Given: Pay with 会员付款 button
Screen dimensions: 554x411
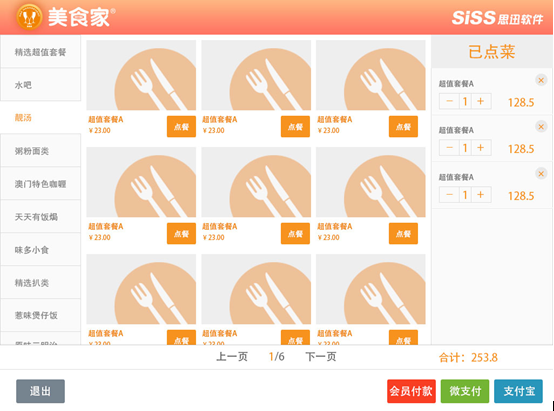Looking at the screenshot, I should (x=411, y=391).
